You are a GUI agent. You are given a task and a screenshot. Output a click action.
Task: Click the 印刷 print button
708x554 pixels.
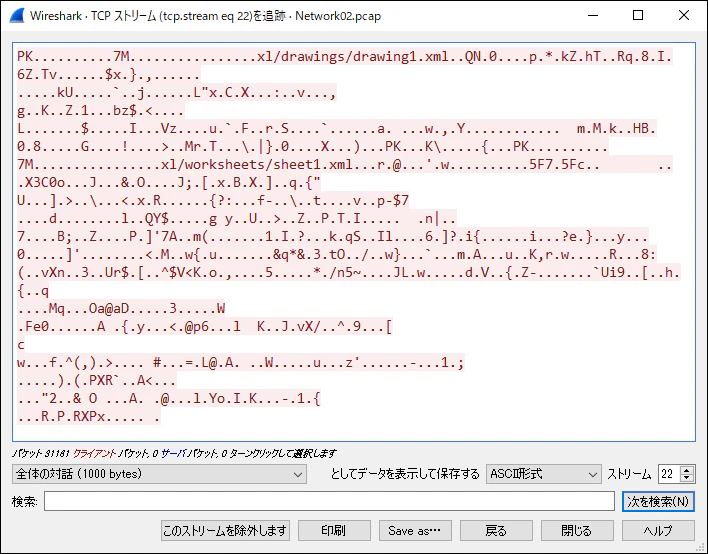pyautogui.click(x=334, y=531)
